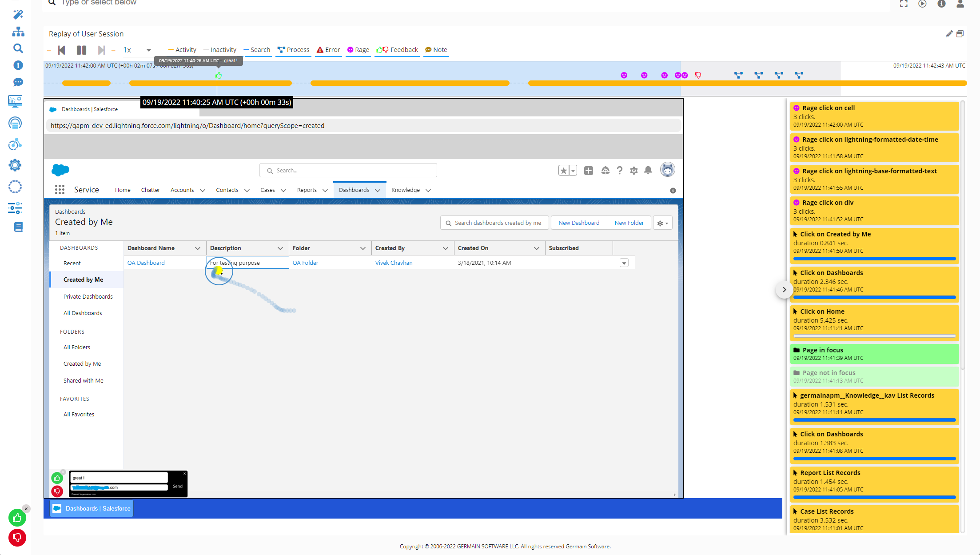Click the New Dashboard button
Image resolution: width=980 pixels, height=555 pixels.
tap(579, 223)
